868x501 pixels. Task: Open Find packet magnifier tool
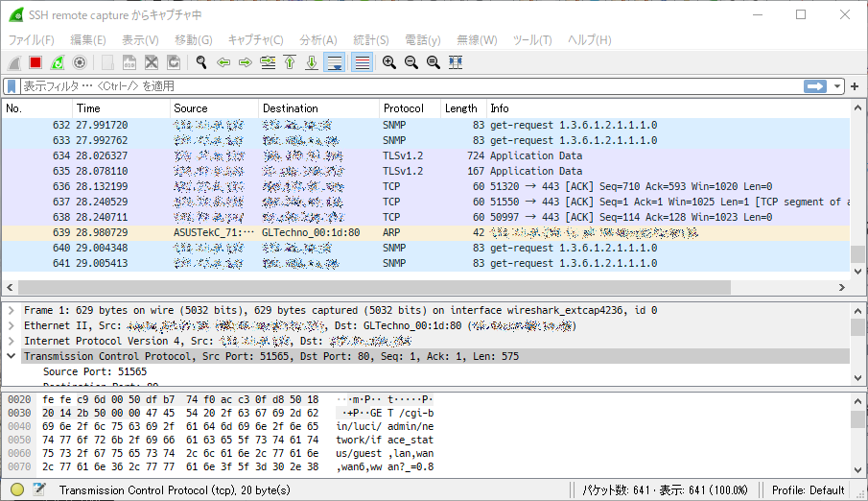click(201, 62)
